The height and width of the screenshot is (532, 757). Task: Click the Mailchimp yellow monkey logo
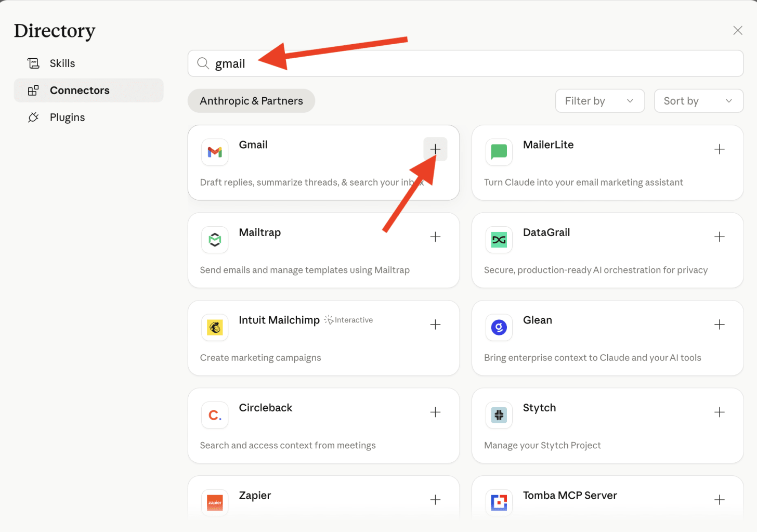tap(215, 327)
